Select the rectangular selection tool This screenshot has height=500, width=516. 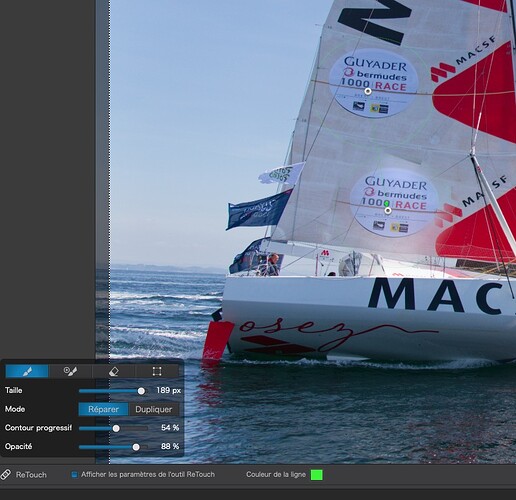157,371
